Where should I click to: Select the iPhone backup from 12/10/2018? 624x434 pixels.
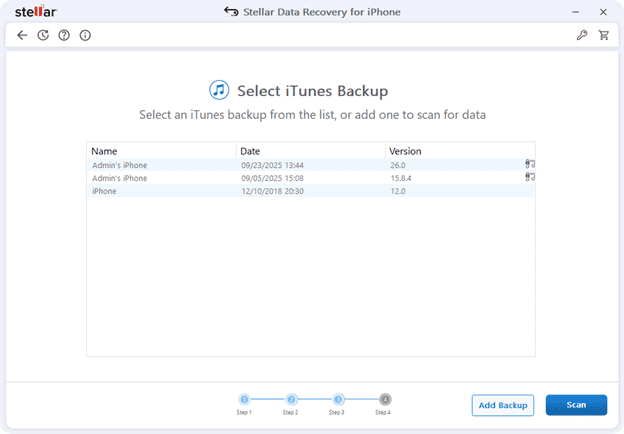pos(311,191)
